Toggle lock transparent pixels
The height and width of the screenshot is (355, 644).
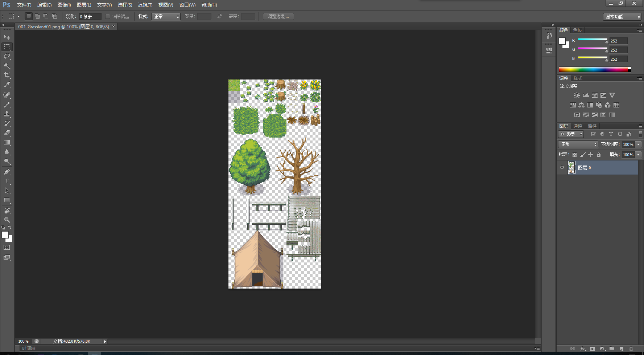point(574,155)
